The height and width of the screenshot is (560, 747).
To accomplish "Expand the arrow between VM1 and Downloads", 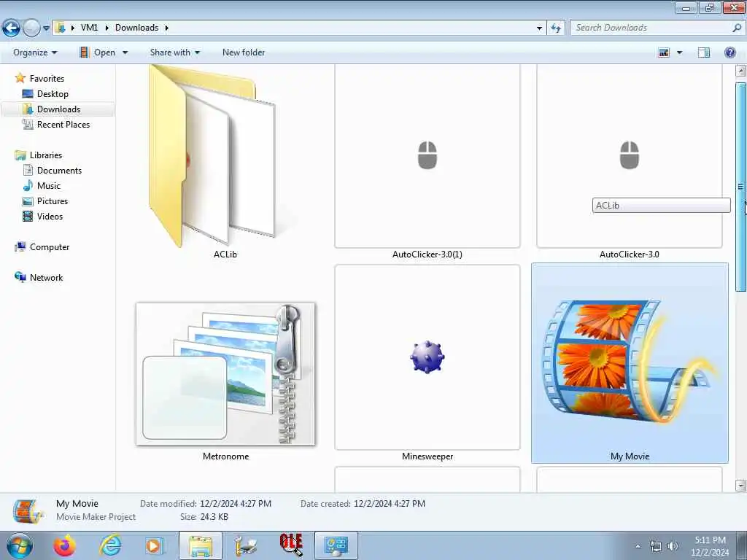I will [107, 28].
